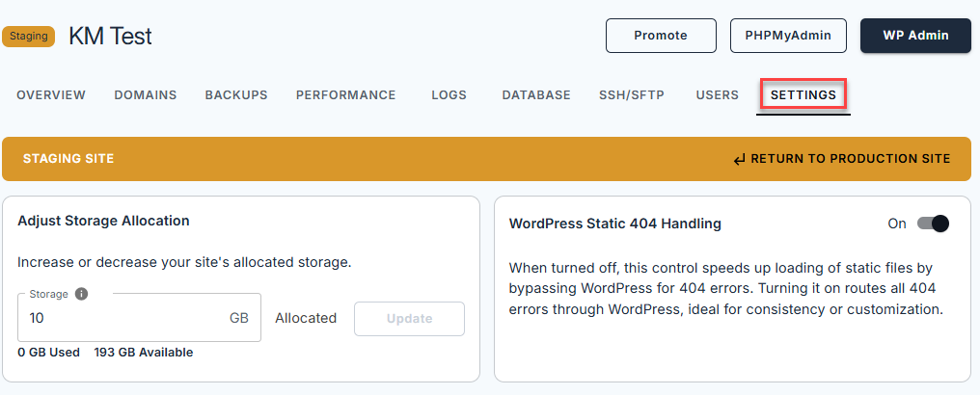
Task: Select the Database tab
Action: [x=536, y=95]
